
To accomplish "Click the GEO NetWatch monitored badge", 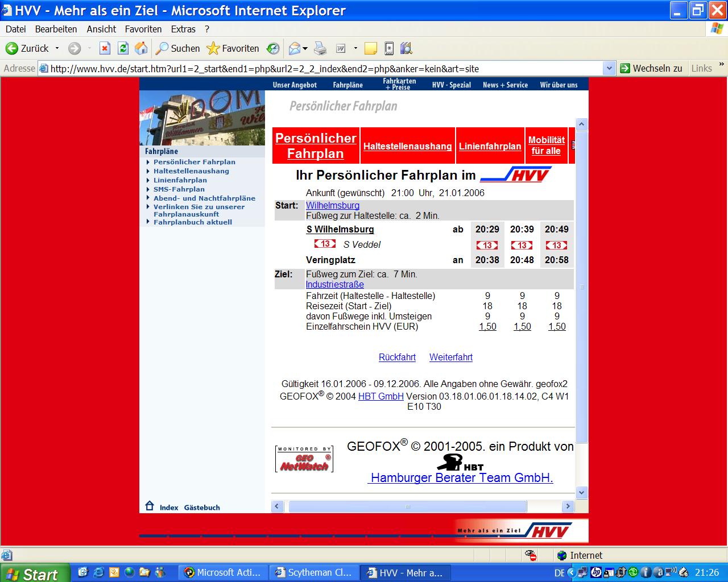I will (304, 459).
